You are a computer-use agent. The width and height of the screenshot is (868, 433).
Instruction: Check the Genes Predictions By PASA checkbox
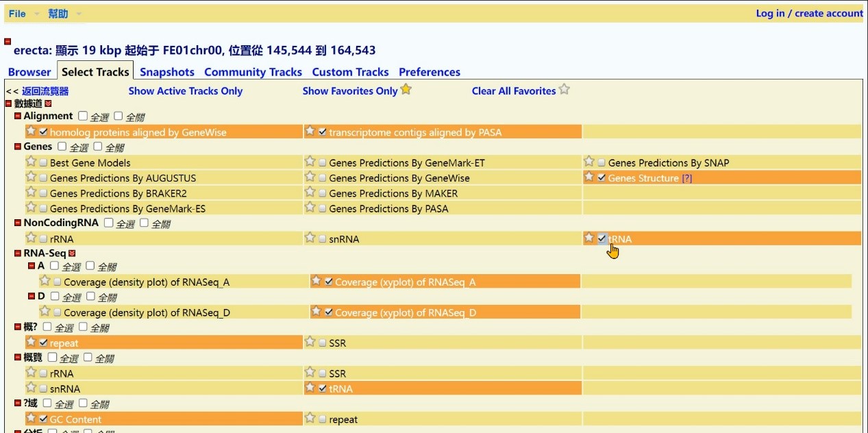point(322,209)
